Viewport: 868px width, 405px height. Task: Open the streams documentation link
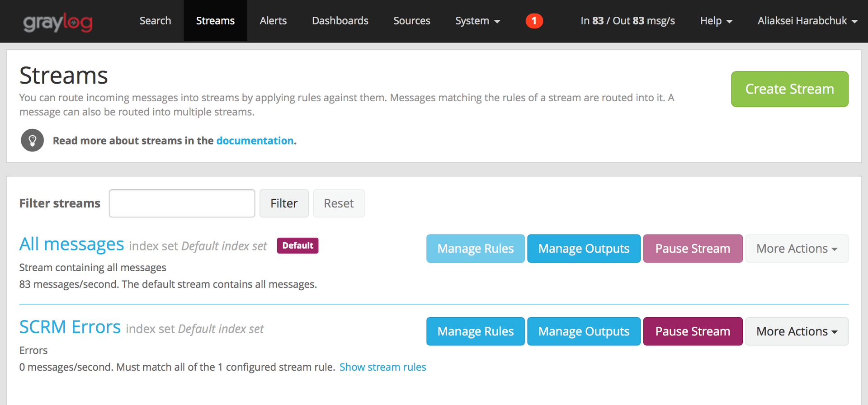point(255,141)
